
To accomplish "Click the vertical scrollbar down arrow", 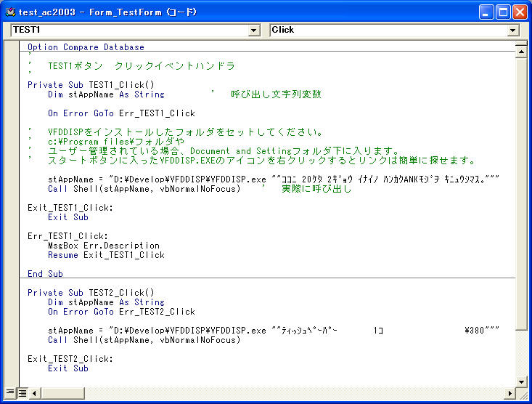I will [x=521, y=382].
